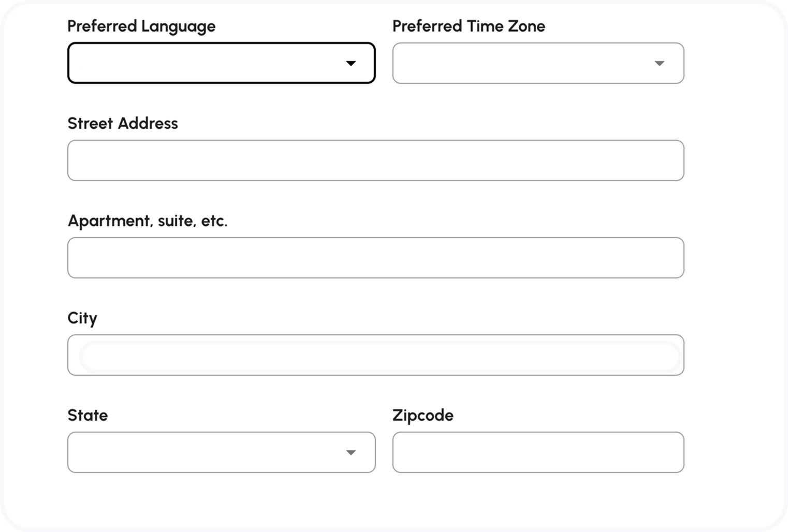Expand the Preferred Language combo box
The image size is (788, 532).
[221, 63]
